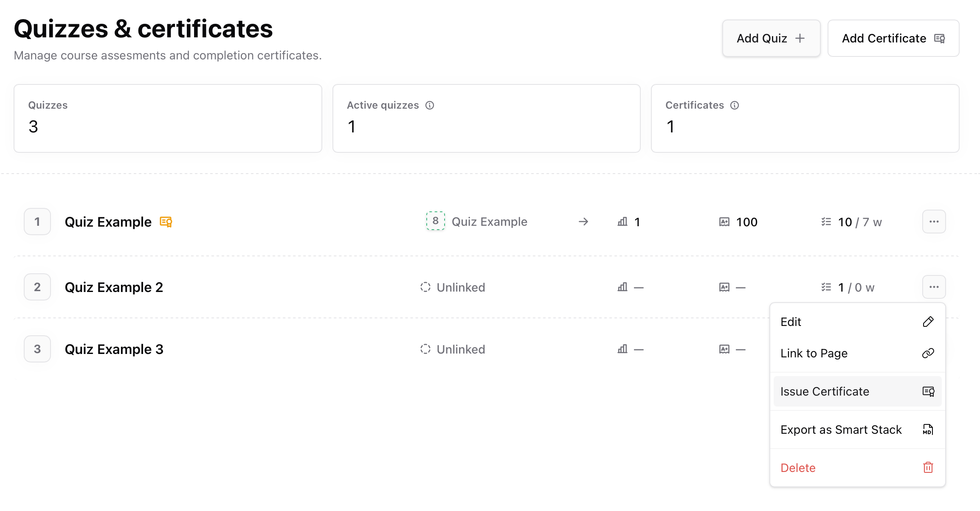Click the bar chart icon in Quiz Example row
This screenshot has height=511, width=980.
pos(622,222)
